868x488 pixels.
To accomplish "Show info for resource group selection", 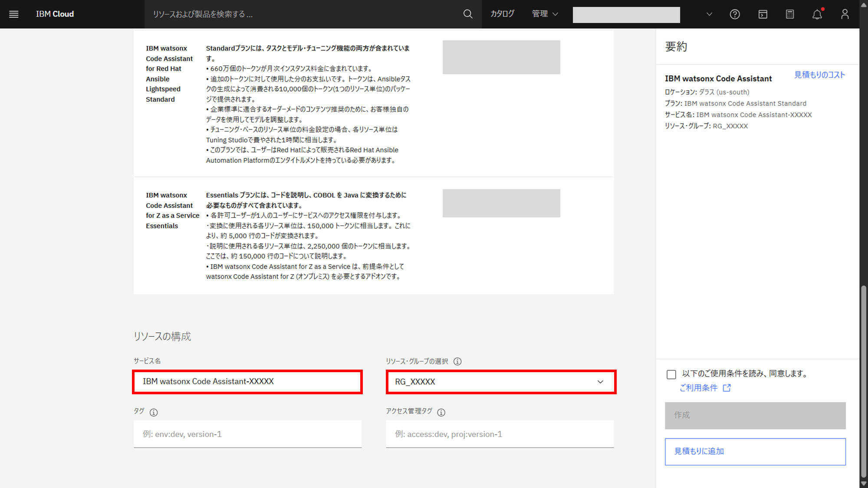I will point(457,361).
